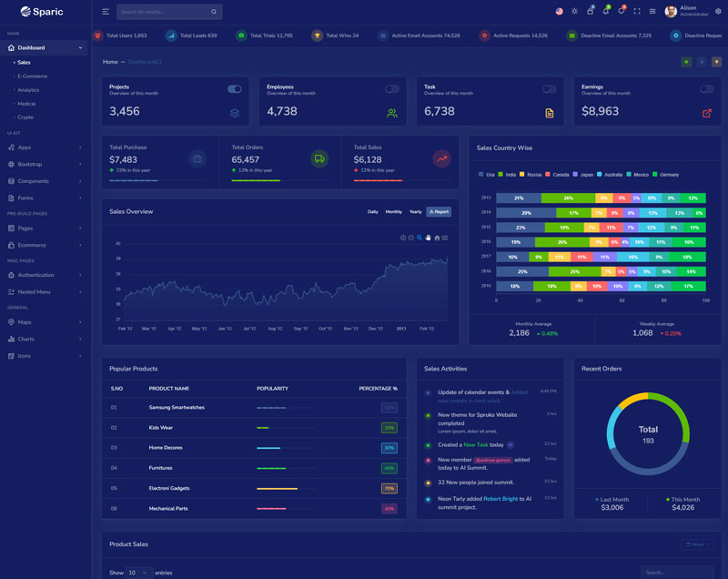Toggle the Projects card switch

(235, 89)
